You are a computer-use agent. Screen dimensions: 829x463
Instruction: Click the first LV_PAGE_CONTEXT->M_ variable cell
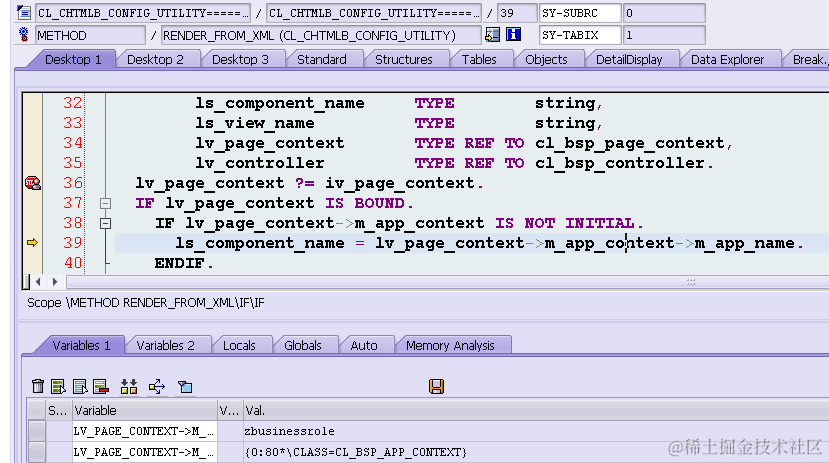coord(144,431)
